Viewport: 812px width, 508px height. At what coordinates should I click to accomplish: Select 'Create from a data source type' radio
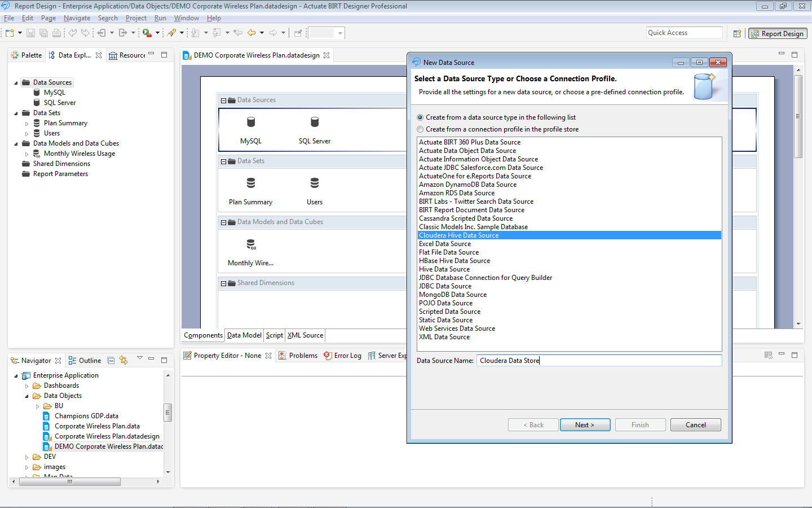point(420,117)
